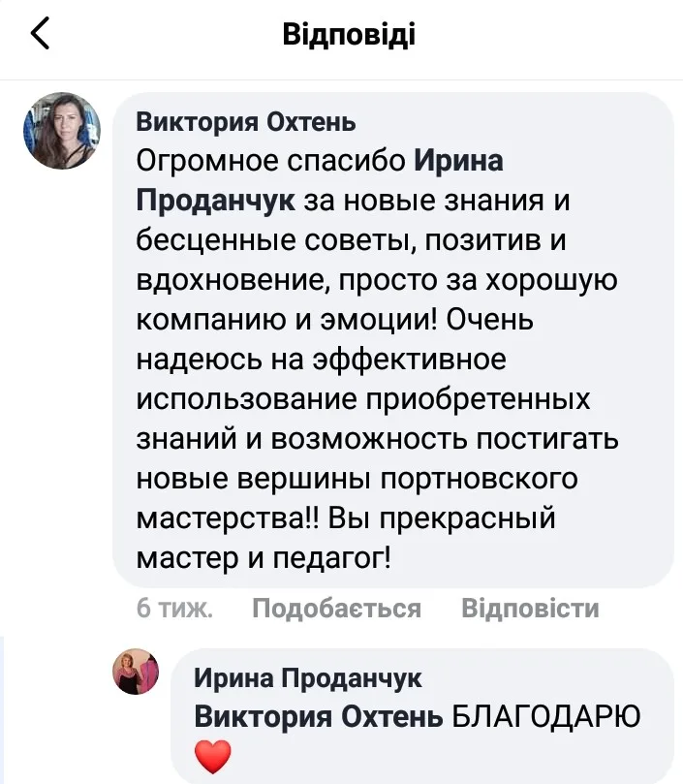
Task: Tap the Відповіді header title
Action: click(x=349, y=36)
